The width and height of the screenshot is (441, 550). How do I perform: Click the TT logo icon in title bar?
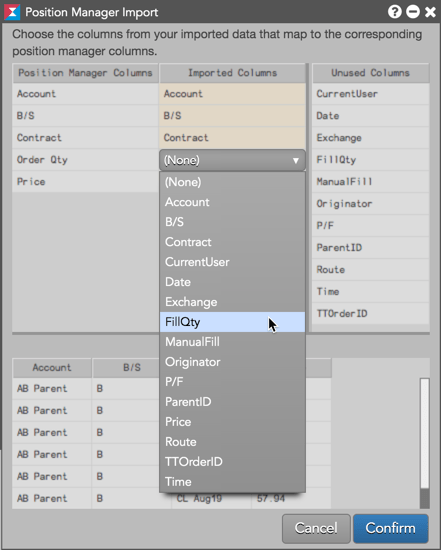click(x=12, y=12)
